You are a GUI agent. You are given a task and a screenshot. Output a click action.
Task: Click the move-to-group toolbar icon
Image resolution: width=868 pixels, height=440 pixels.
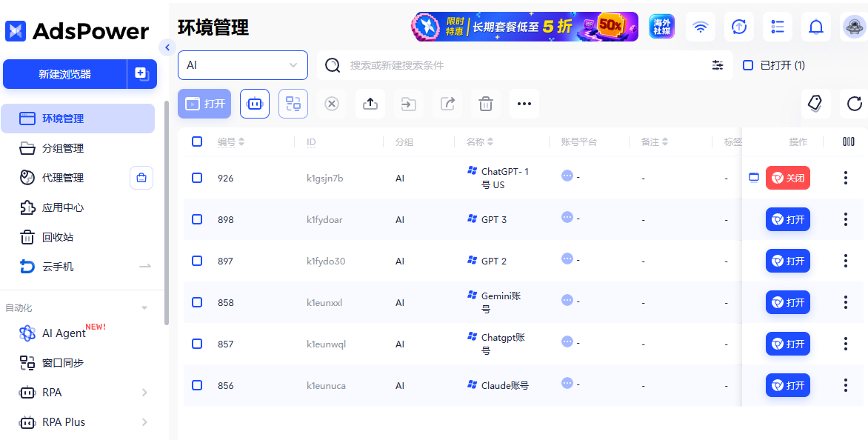click(x=409, y=104)
